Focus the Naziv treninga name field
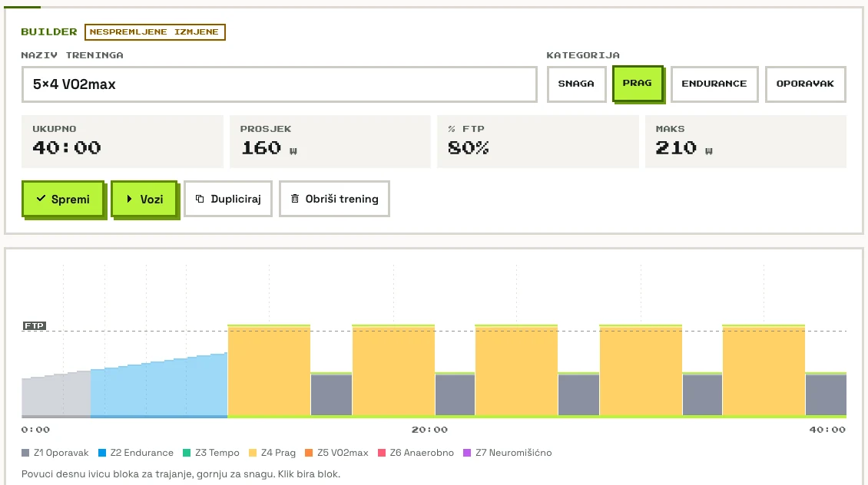 click(x=280, y=84)
